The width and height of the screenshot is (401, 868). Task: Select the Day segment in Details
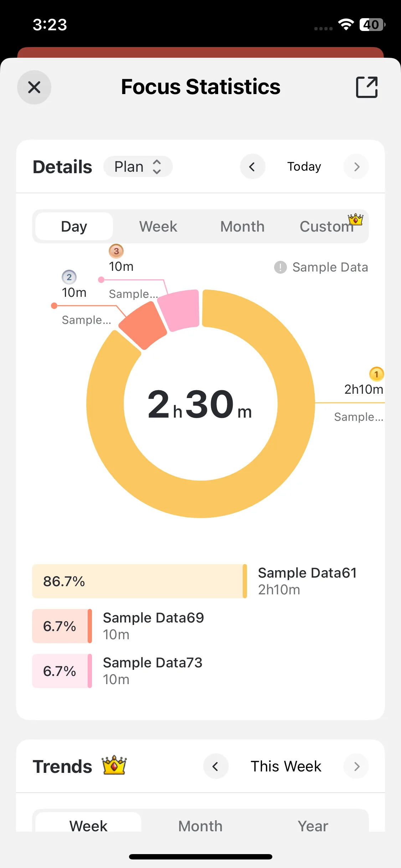click(74, 227)
